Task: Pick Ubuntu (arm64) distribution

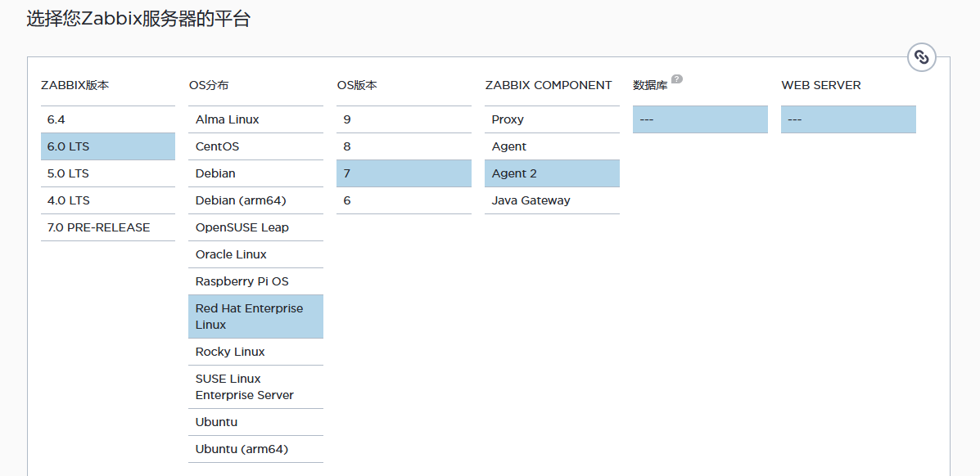Action: point(255,449)
